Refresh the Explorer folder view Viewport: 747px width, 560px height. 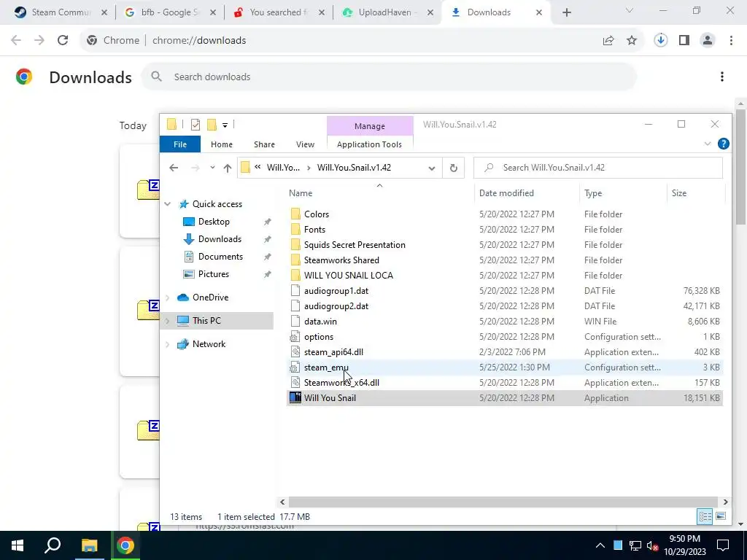tap(454, 168)
